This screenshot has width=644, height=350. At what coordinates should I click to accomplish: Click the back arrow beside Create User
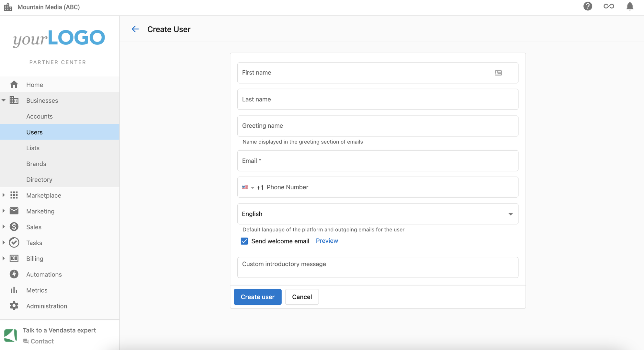[x=135, y=29]
